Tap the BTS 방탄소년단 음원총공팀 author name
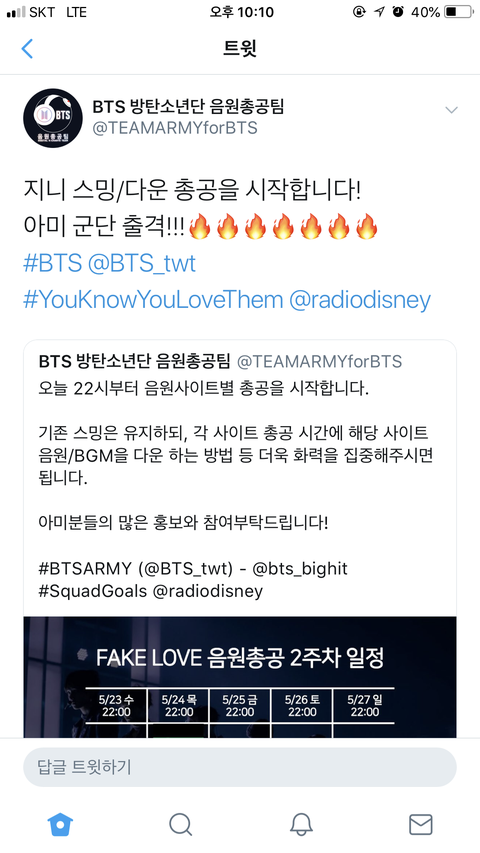 [x=188, y=107]
